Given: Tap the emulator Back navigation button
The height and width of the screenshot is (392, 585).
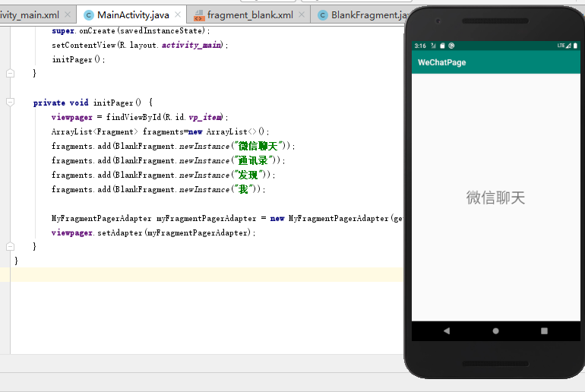Looking at the screenshot, I should (447, 330).
